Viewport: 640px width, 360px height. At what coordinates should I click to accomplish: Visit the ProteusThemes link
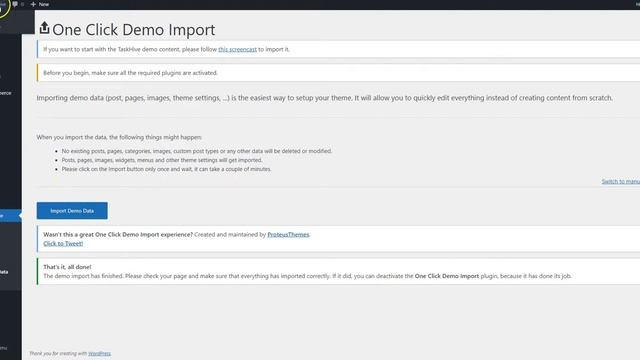(288, 235)
